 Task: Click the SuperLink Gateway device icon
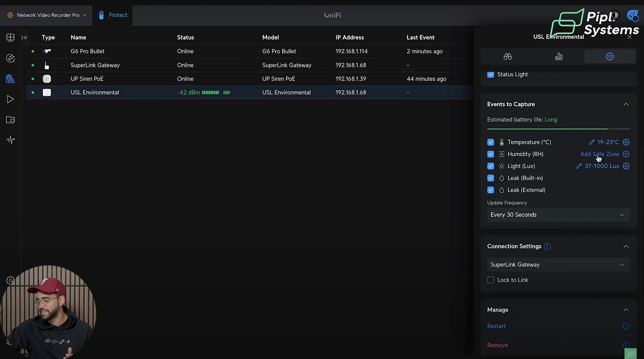(47, 65)
